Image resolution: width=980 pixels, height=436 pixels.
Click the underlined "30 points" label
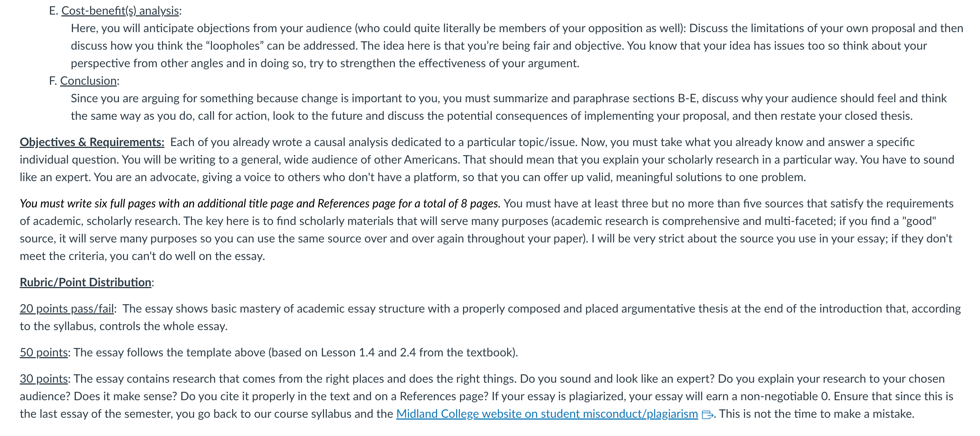coord(44,379)
